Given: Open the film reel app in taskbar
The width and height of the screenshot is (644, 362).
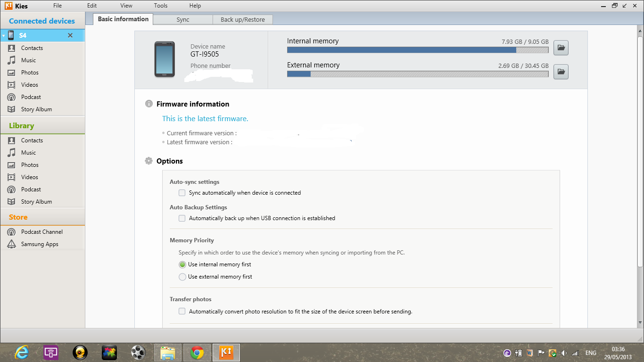Looking at the screenshot, I should tap(139, 353).
